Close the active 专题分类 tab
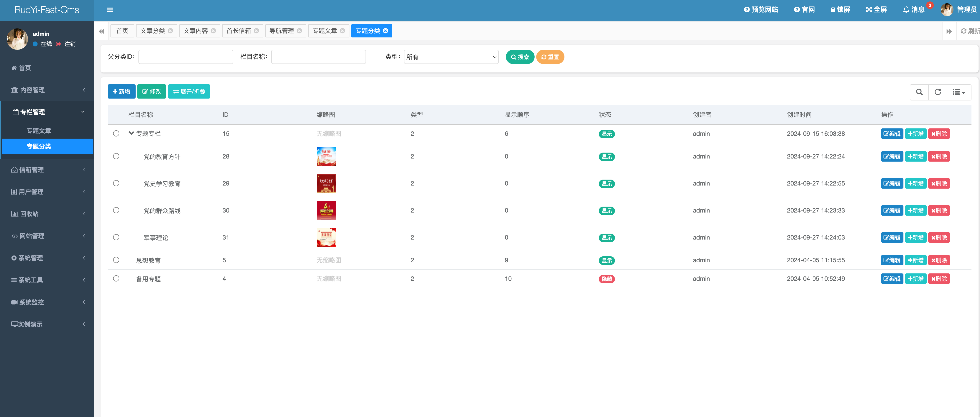980x417 pixels. (x=385, y=31)
